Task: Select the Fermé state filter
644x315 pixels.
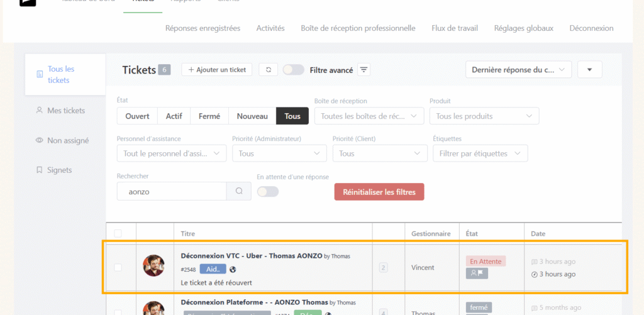Action: point(209,116)
